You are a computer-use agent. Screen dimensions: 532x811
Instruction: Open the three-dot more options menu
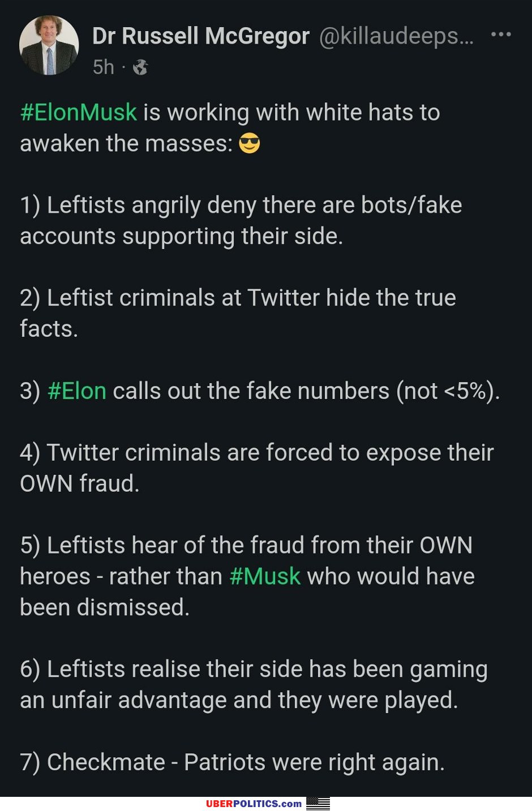[501, 35]
